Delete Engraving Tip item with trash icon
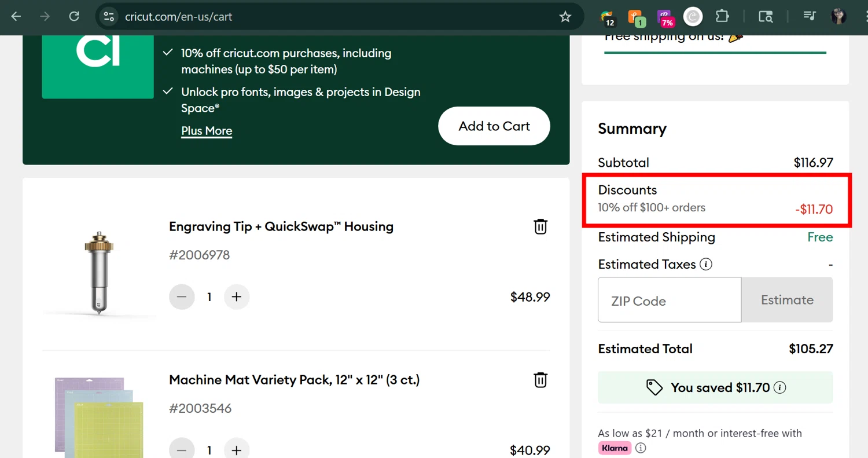The height and width of the screenshot is (458, 868). (x=540, y=226)
